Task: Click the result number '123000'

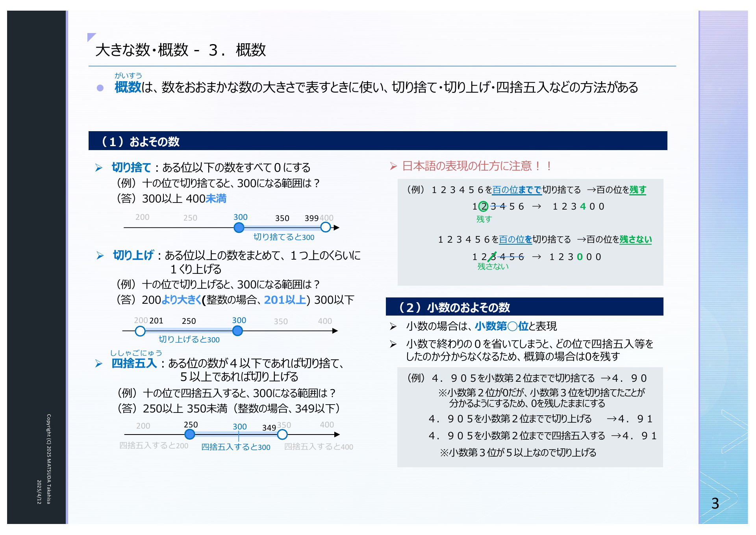Action: click(575, 257)
